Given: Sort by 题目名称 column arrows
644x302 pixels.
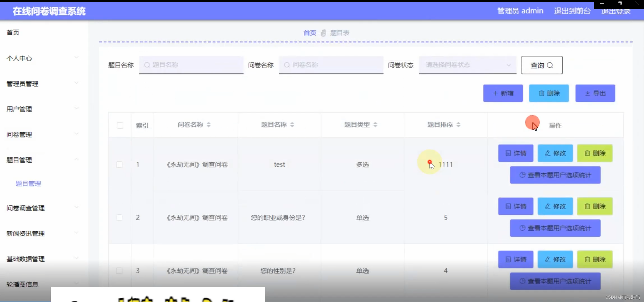Looking at the screenshot, I should [292, 125].
